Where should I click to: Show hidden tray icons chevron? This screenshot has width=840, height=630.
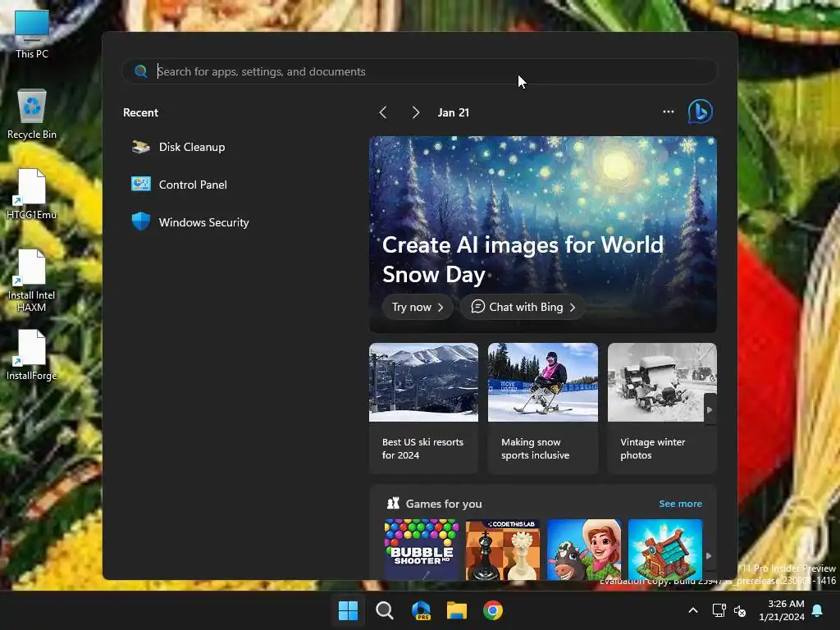pos(692,610)
